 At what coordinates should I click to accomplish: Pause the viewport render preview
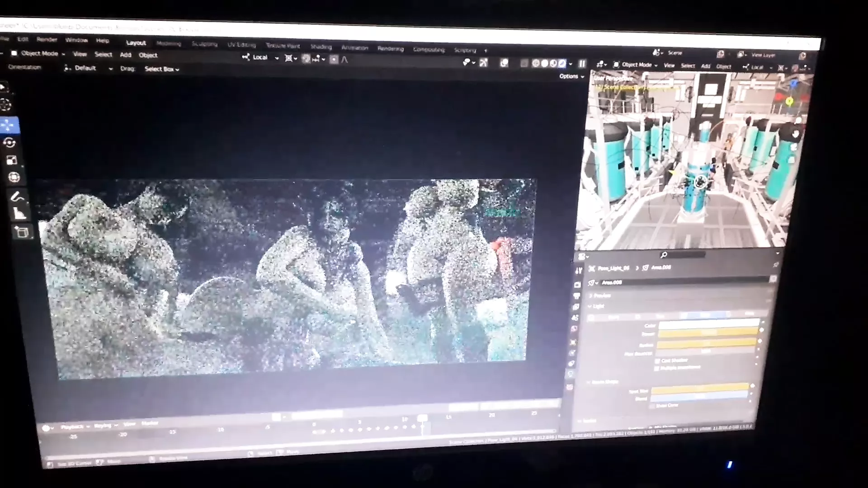click(582, 64)
